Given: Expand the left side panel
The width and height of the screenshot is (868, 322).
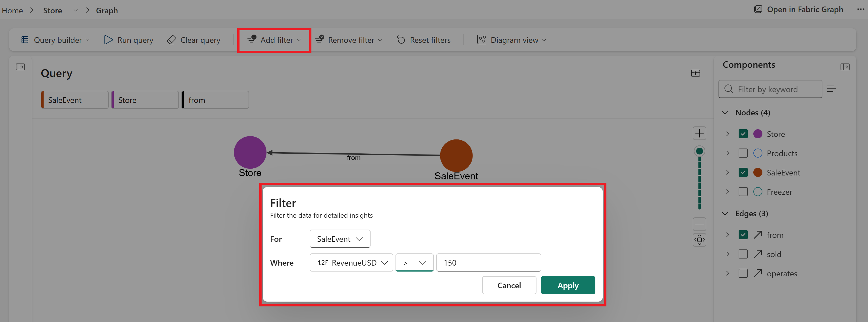Looking at the screenshot, I should click(21, 67).
